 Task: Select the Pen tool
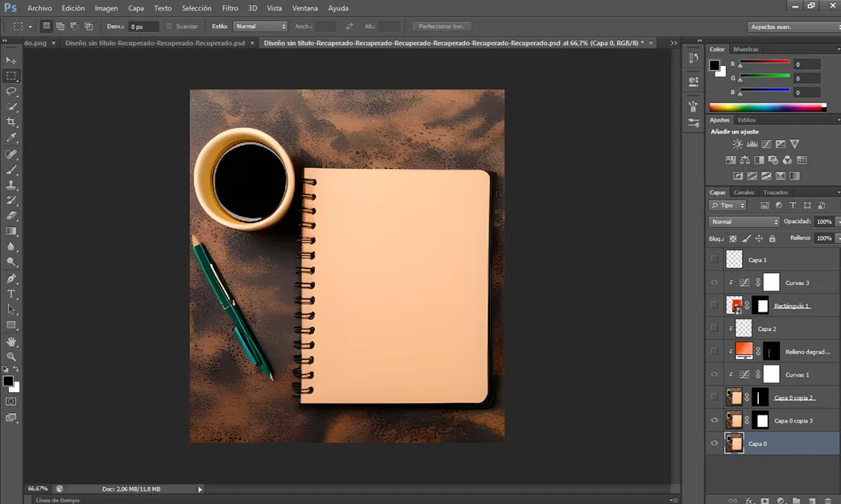point(11,279)
